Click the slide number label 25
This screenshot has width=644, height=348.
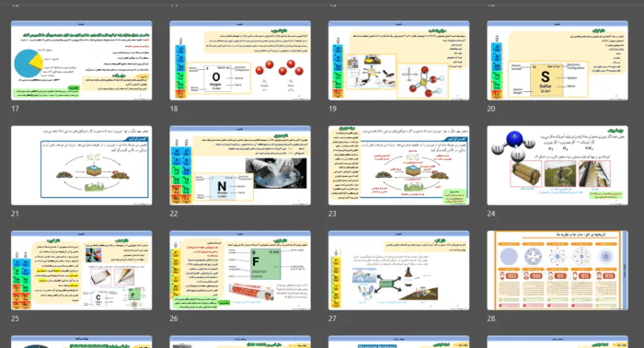point(16,319)
